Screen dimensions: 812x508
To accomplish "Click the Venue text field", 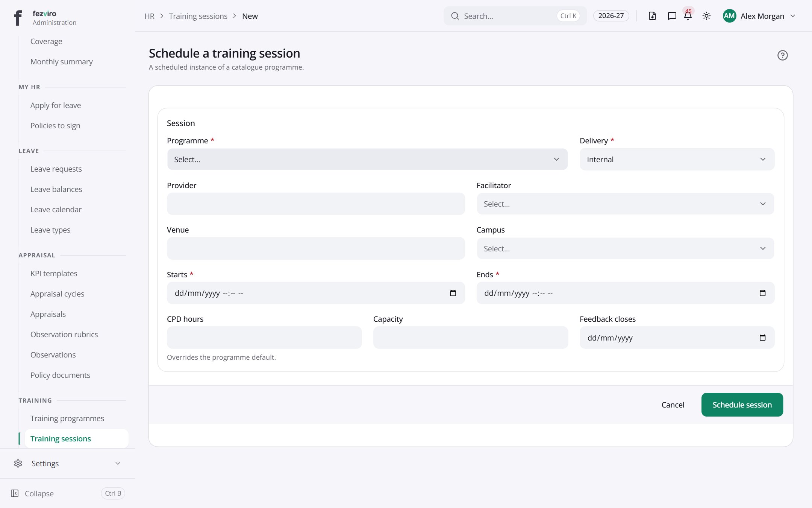I will (316, 248).
